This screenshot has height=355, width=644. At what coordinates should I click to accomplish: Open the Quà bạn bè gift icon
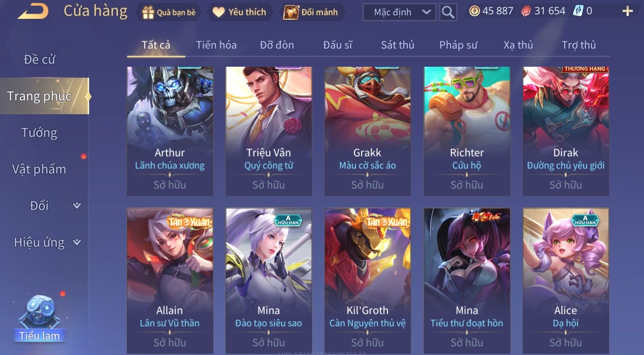[148, 12]
